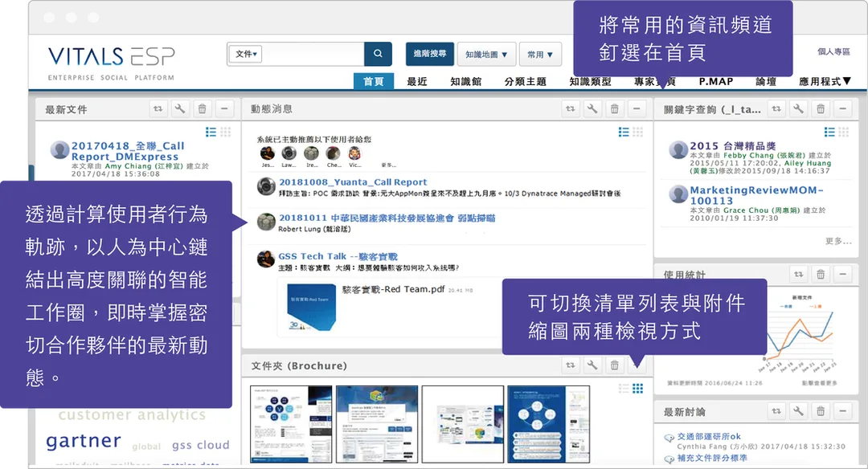Open the 知識類型 tab
This screenshot has width=868, height=469.
590,81
